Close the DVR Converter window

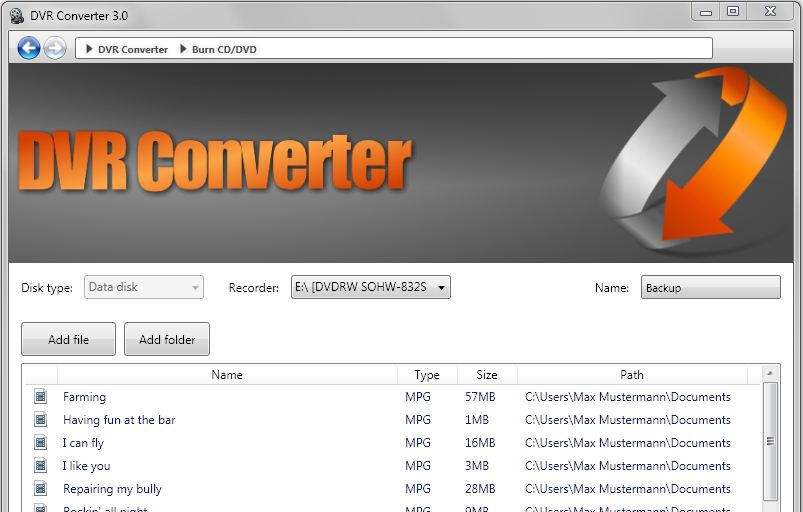[770, 11]
